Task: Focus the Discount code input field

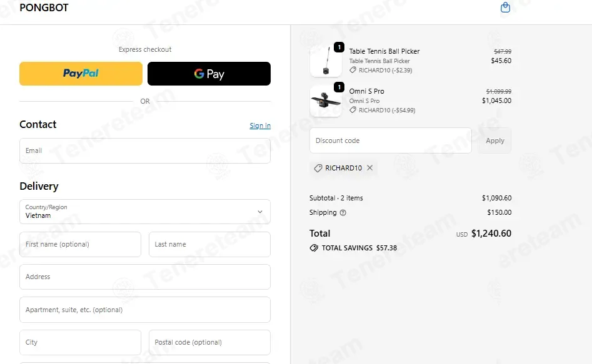Action: tap(390, 140)
